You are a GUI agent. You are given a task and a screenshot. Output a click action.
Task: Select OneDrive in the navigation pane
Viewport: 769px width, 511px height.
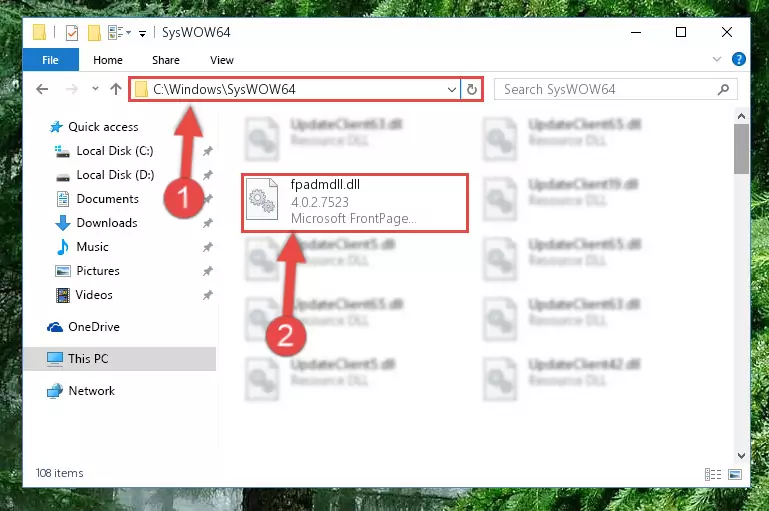[94, 327]
